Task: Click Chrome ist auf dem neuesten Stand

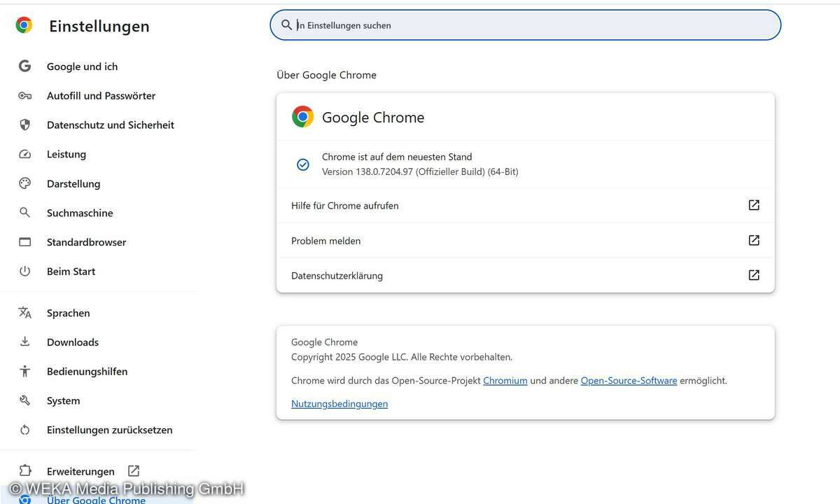Action: (x=397, y=157)
